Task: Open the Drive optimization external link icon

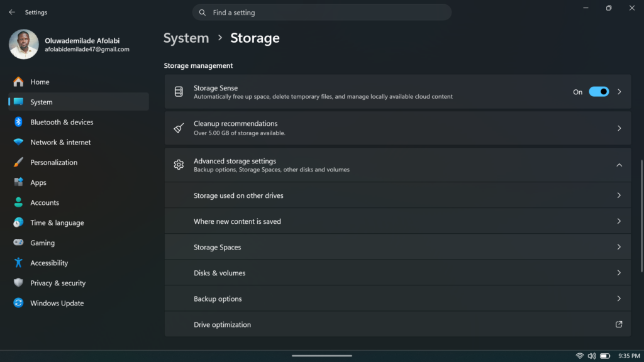Action: (x=619, y=324)
